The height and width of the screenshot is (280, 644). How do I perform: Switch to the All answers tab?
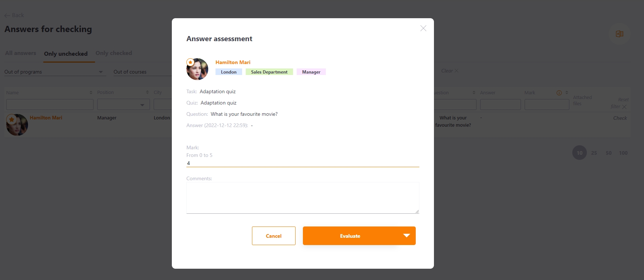coord(20,53)
